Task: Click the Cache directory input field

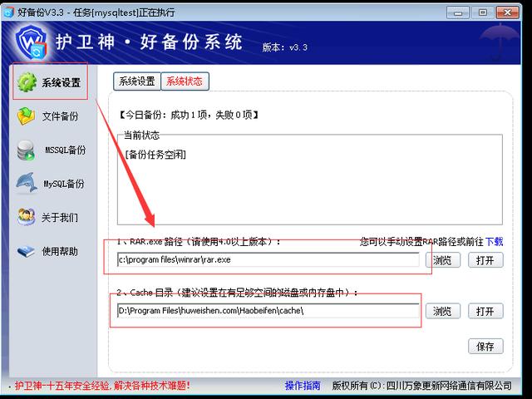Action: pos(268,310)
